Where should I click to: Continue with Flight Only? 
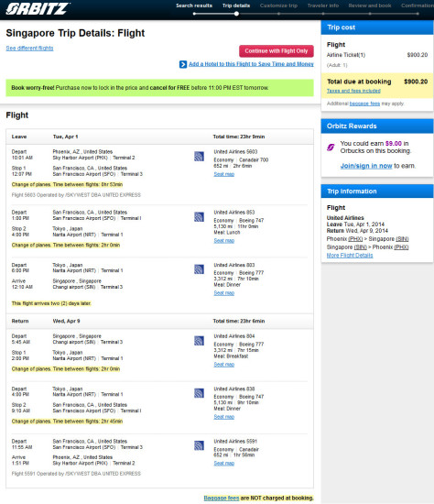tap(277, 51)
